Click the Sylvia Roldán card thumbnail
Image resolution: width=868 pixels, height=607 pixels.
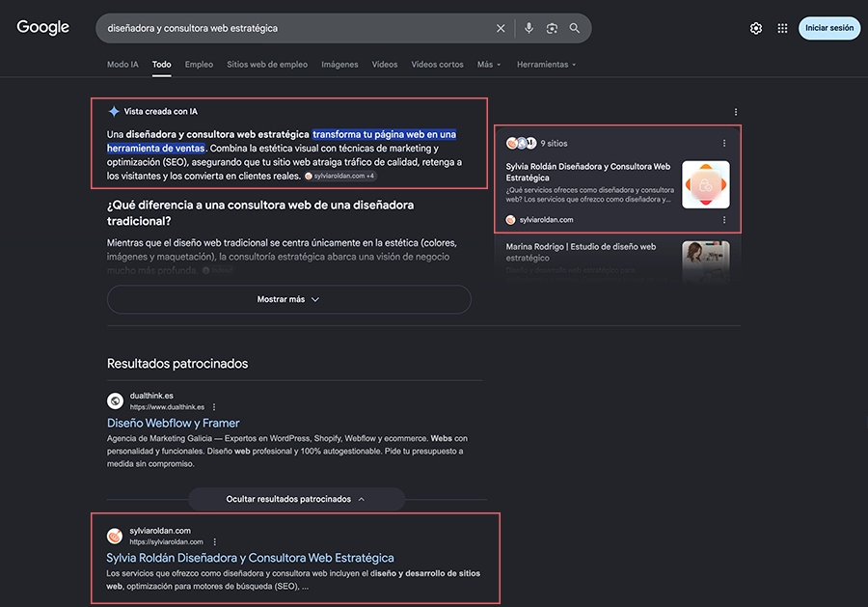pos(706,184)
